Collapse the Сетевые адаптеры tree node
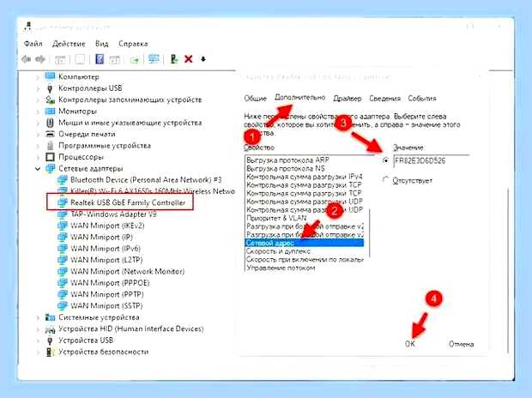The width and height of the screenshot is (532, 398). tap(38, 169)
